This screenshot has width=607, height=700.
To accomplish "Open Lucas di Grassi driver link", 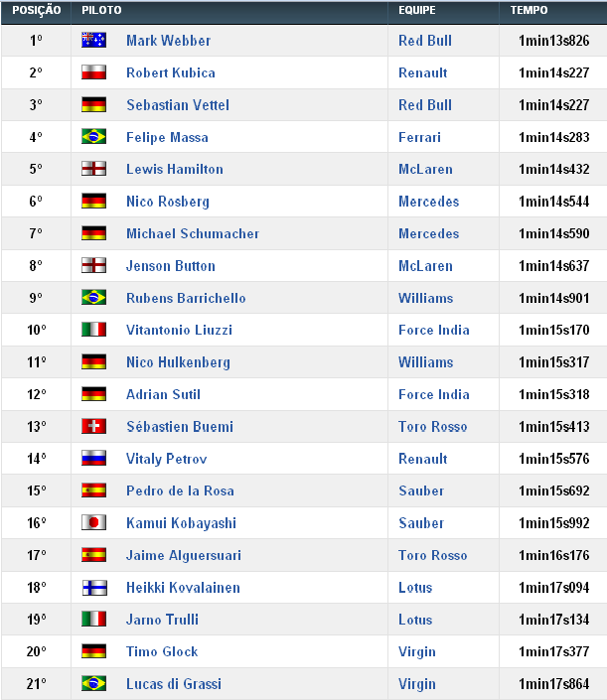I will (173, 684).
